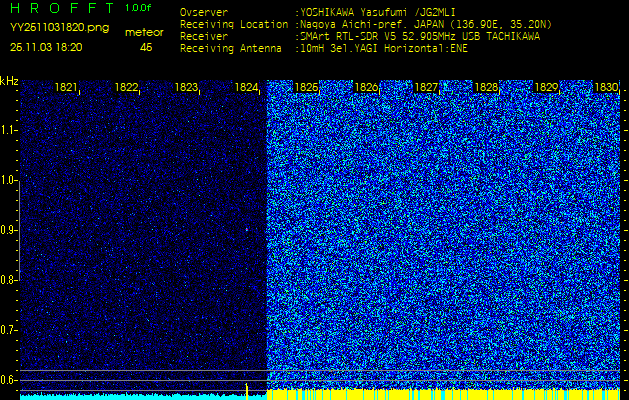
Task: Click the yellow power spike below 1824
Action: (x=247, y=391)
